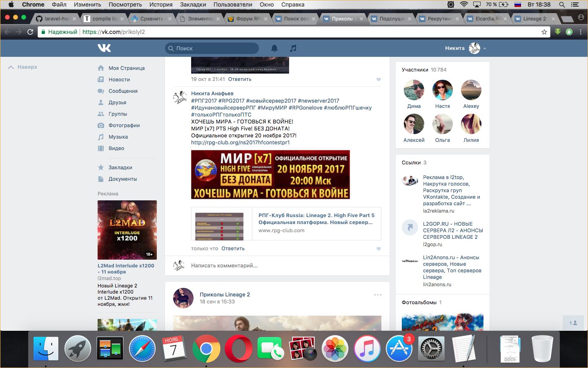This screenshot has width=588, height=368.
Task: Focus the VK search box
Action: (x=212, y=48)
